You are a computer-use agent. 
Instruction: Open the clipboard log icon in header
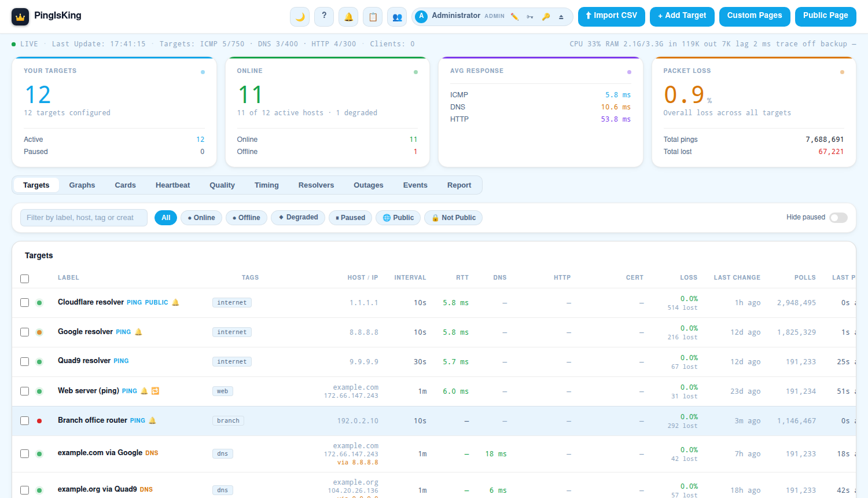(373, 17)
